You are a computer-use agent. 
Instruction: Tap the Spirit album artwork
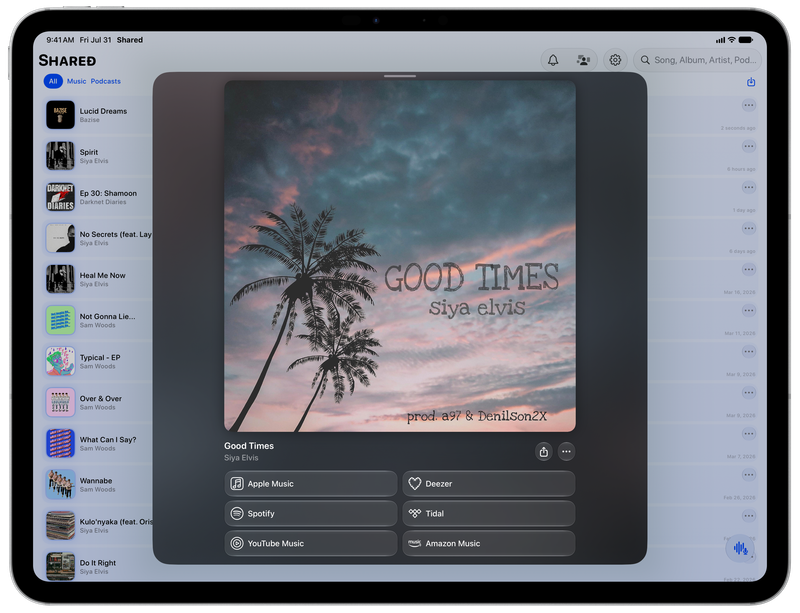click(x=60, y=156)
